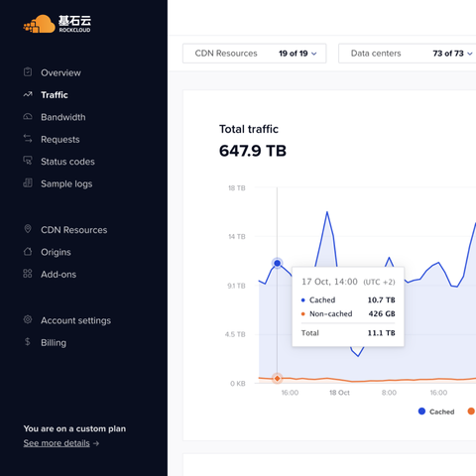Image resolution: width=476 pixels, height=476 pixels.
Task: Follow the See more details link
Action: pyautogui.click(x=57, y=443)
